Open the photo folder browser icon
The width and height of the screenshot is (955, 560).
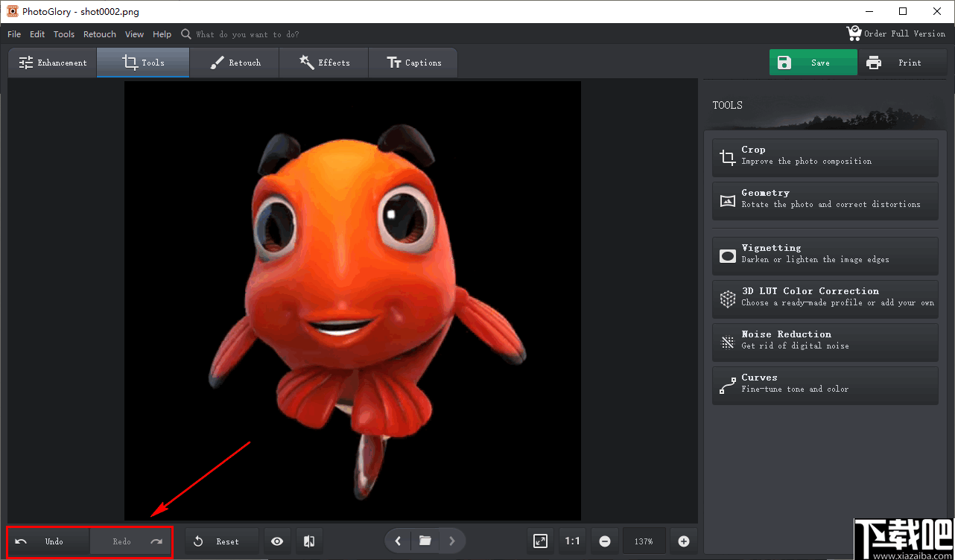pos(425,541)
